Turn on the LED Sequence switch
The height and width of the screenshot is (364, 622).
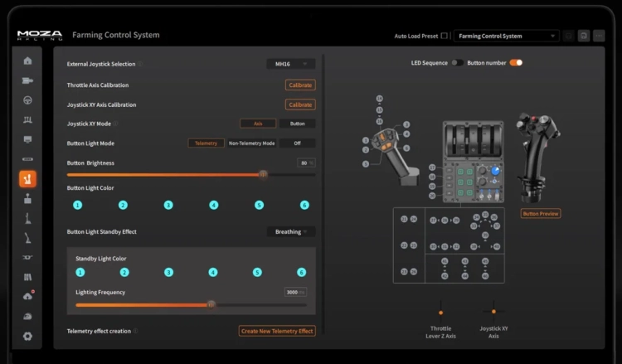click(x=457, y=63)
